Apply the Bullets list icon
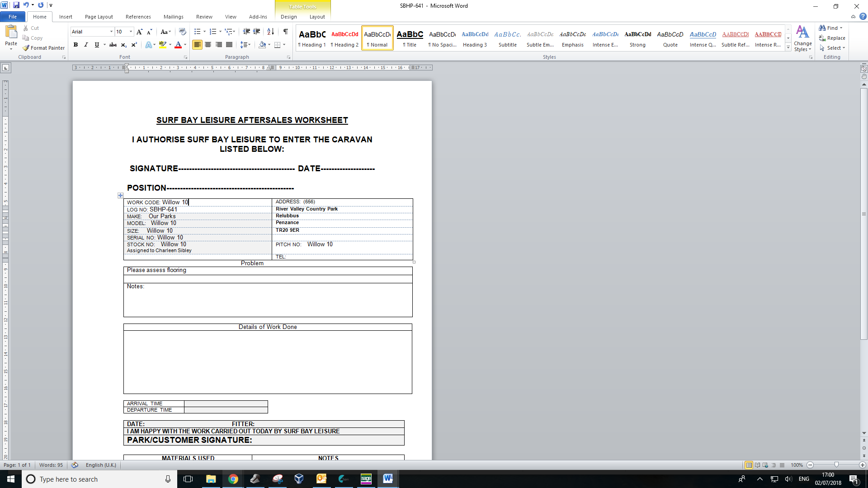Screen dimensions: 868x488 [197, 32]
